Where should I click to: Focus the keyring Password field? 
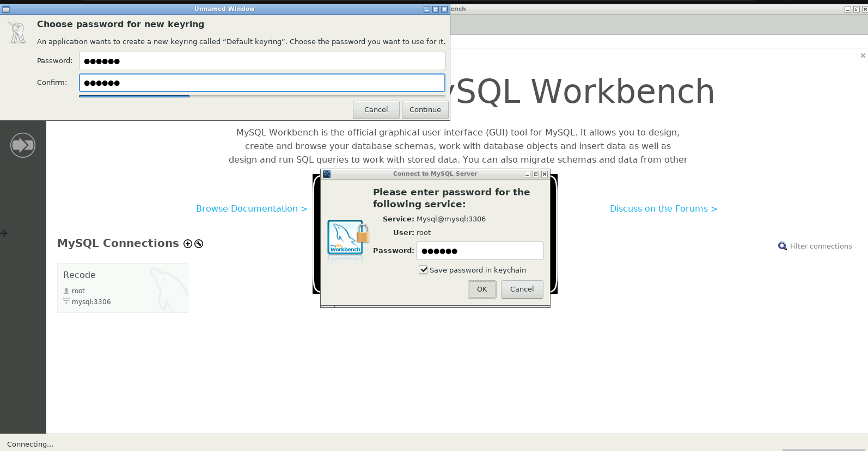(x=262, y=61)
